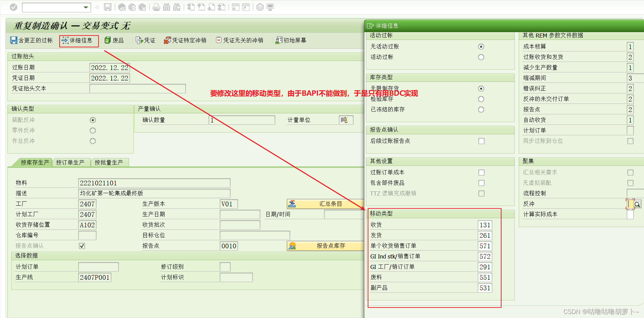644x318 pixels.
Task: Click the green checkmark Enter icon
Action: (x=14, y=7)
